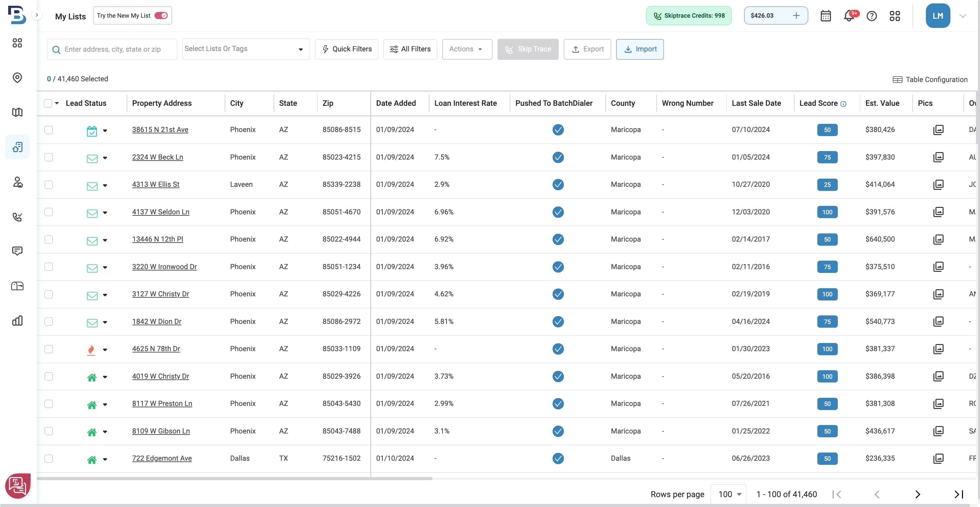
Task: Open the notifications bell
Action: click(x=849, y=16)
